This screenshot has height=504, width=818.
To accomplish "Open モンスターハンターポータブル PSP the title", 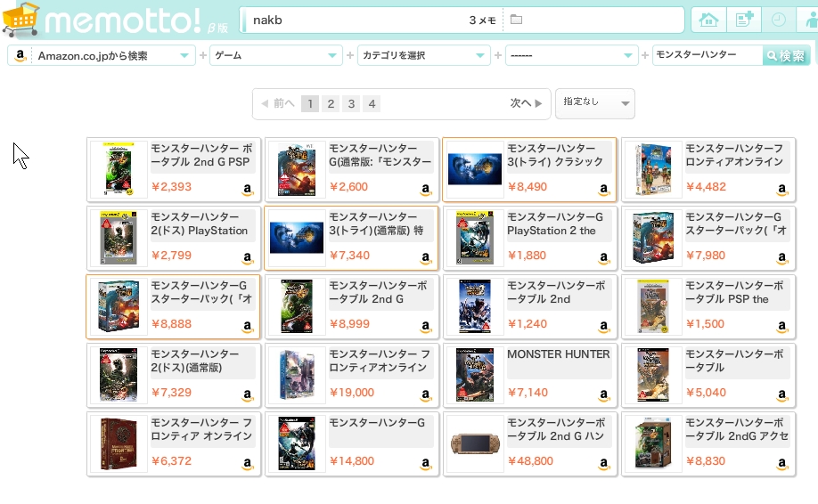I will (x=734, y=292).
